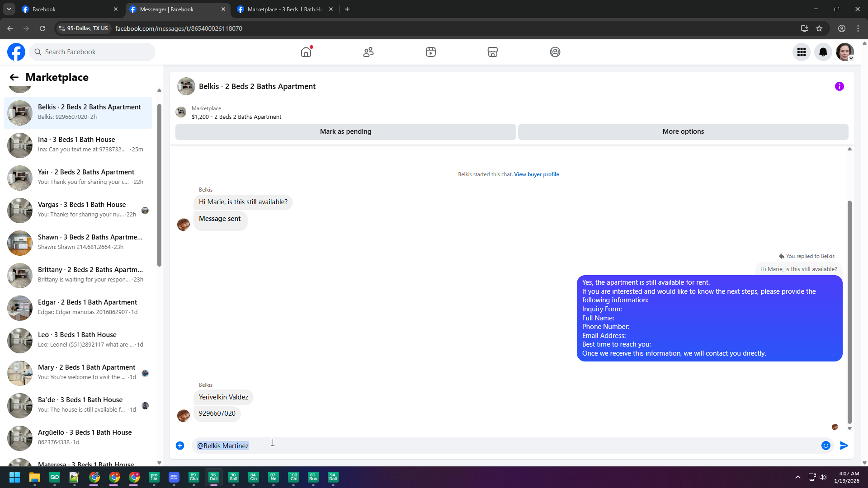This screenshot has width=868, height=488.
Task: Click the chat header title Belkis 2 Beds 2 Baths Apartment
Action: coord(257,86)
